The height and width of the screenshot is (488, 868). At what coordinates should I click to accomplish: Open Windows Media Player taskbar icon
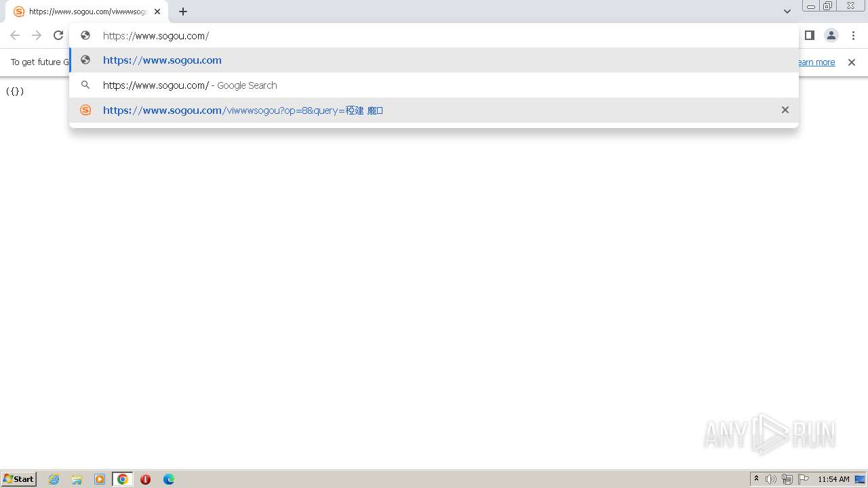point(100,479)
